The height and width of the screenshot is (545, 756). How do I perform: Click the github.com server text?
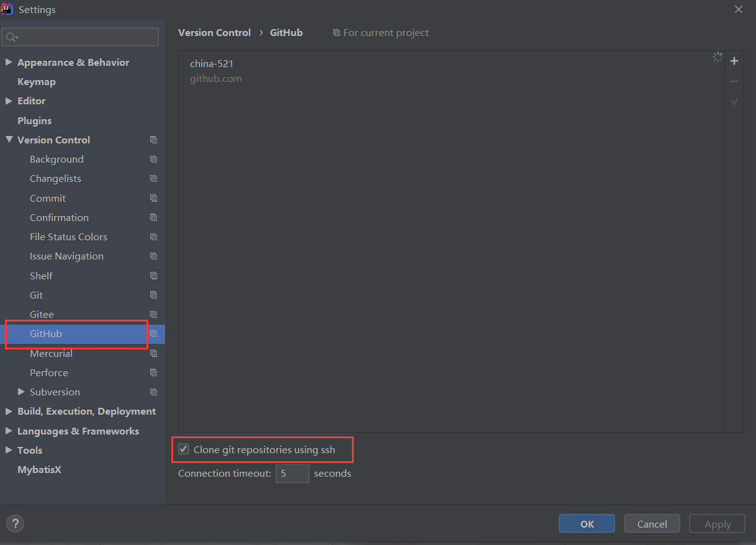click(216, 79)
